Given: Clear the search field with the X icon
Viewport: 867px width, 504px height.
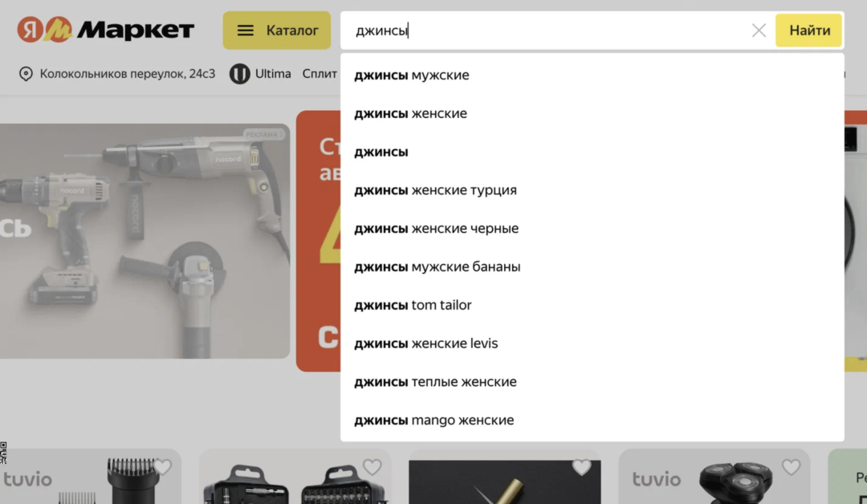Looking at the screenshot, I should pos(759,30).
